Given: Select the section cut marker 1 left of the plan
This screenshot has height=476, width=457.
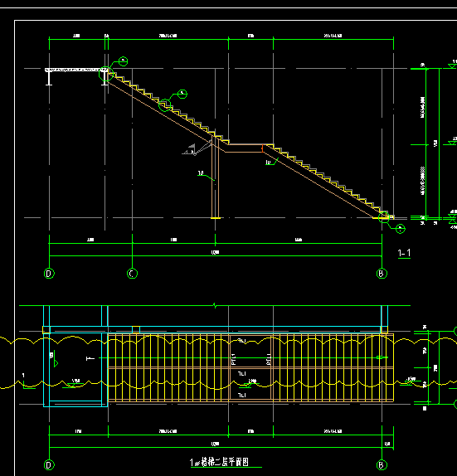Looking at the screenshot, I should pyautogui.click(x=23, y=376).
